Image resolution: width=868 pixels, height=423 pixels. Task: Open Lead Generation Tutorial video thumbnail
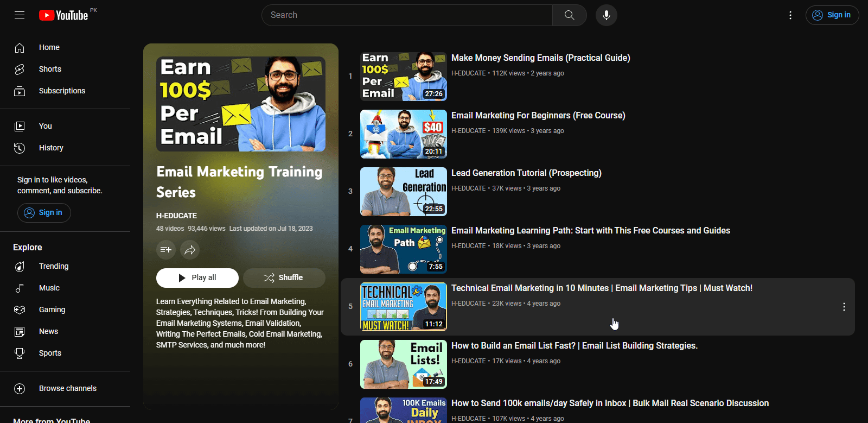click(x=403, y=192)
